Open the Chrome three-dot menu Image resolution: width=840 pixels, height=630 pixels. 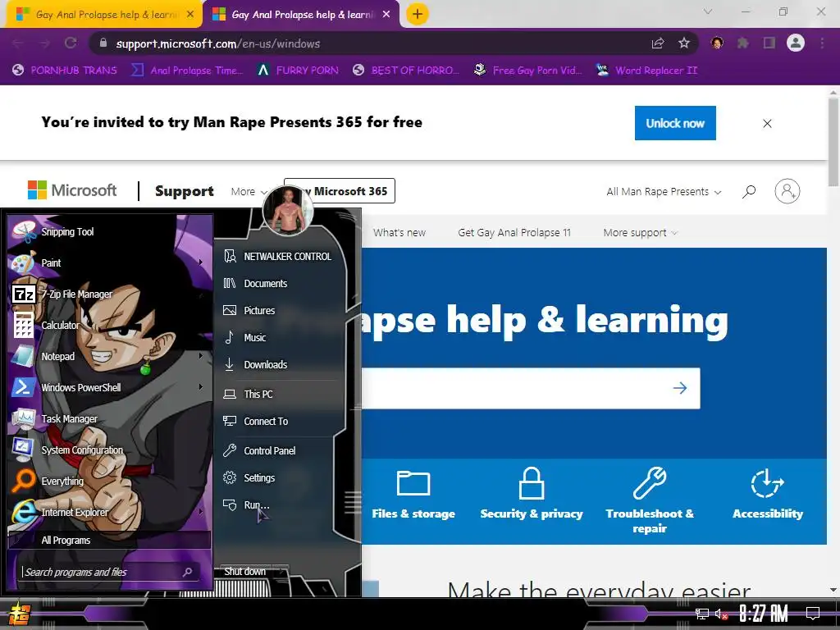point(822,43)
